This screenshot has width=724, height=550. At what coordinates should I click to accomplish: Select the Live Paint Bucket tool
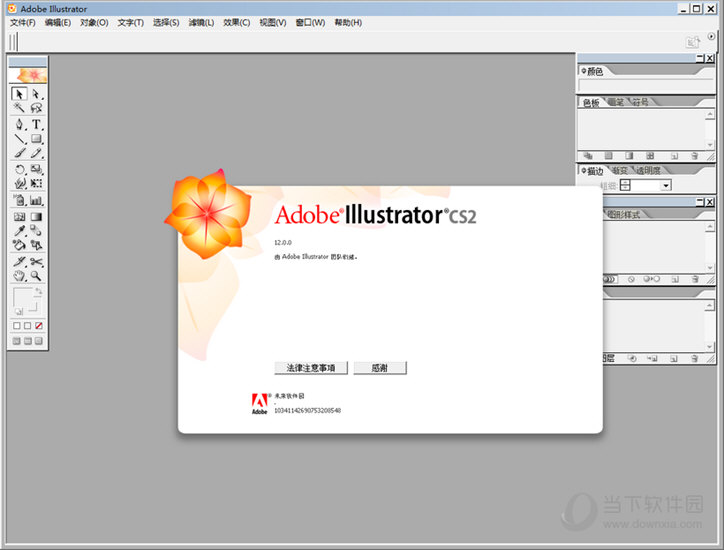(x=19, y=245)
